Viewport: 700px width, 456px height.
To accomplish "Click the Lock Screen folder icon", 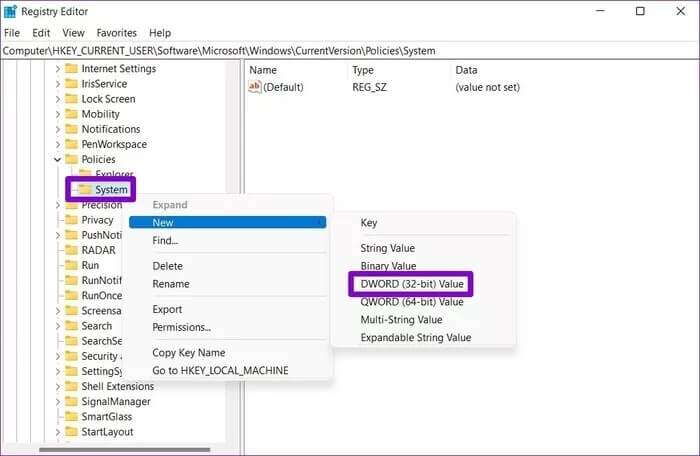I will [x=71, y=99].
